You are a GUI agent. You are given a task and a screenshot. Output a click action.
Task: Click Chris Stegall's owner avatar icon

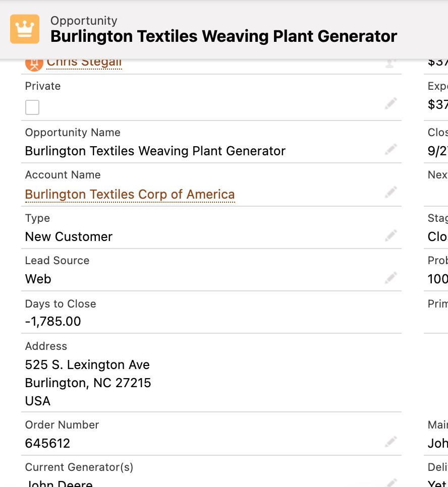(34, 64)
